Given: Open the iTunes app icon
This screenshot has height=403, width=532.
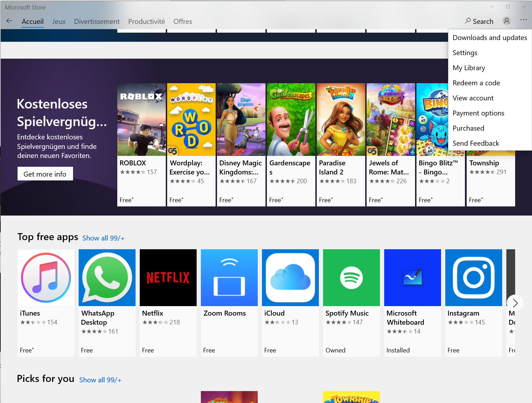Looking at the screenshot, I should 46,278.
